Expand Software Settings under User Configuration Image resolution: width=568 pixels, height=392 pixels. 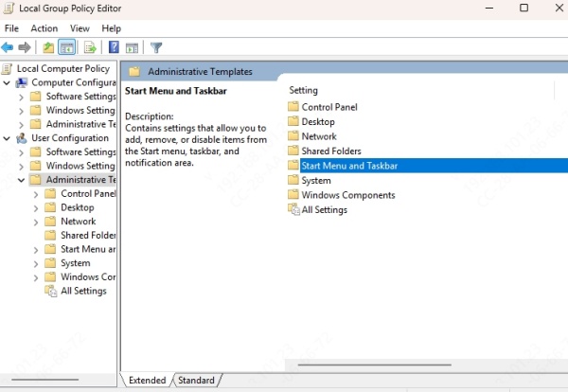click(21, 152)
